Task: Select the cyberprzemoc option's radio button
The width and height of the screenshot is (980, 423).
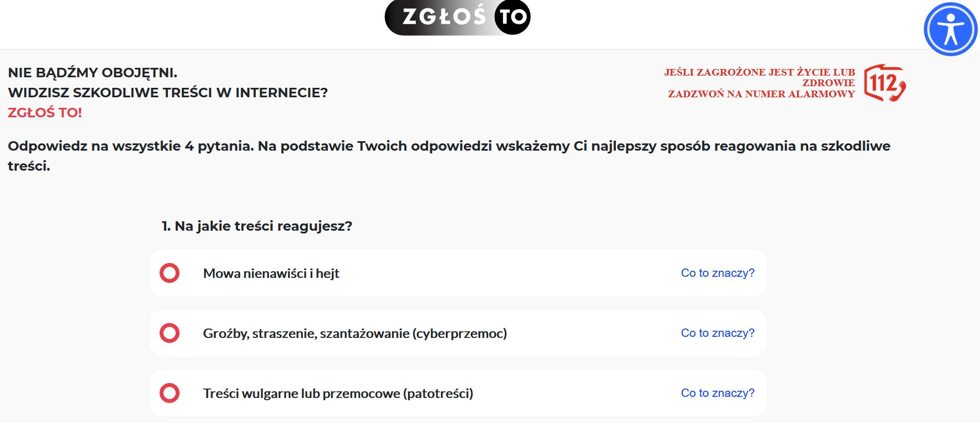Action: point(170,332)
